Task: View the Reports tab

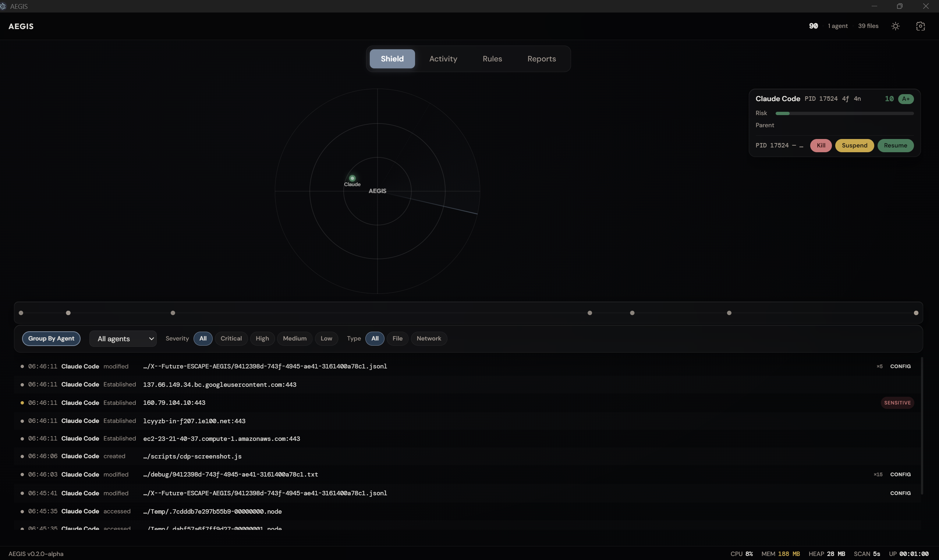Action: [x=541, y=59]
